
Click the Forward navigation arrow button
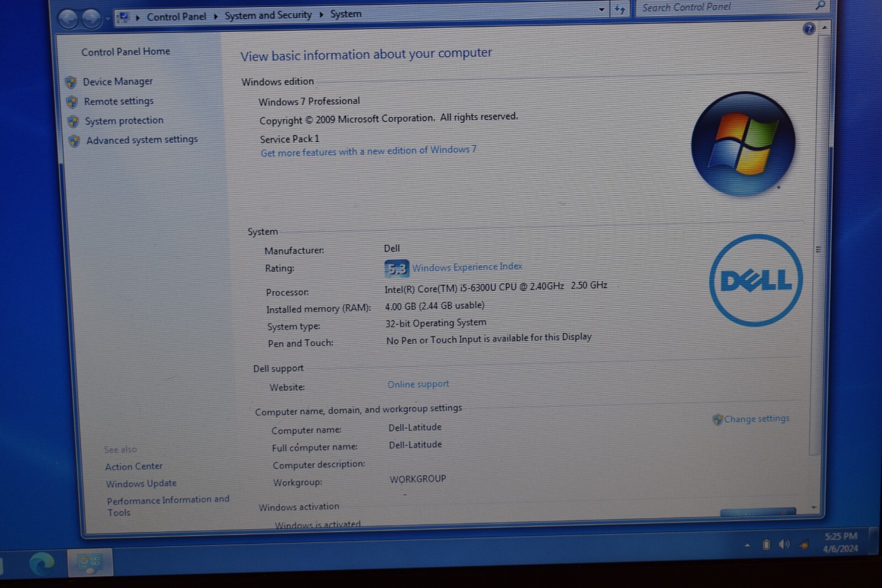pyautogui.click(x=92, y=19)
